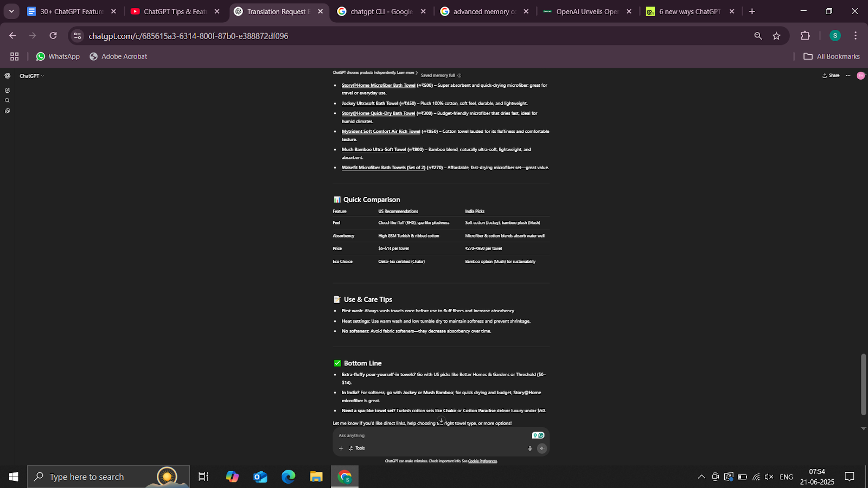Open the WhatsApp bookmark
Screen dimensions: 868x488
[x=58, y=56]
